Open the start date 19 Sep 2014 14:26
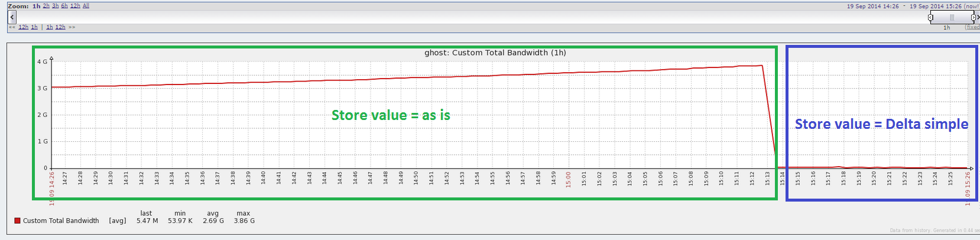 point(872,6)
